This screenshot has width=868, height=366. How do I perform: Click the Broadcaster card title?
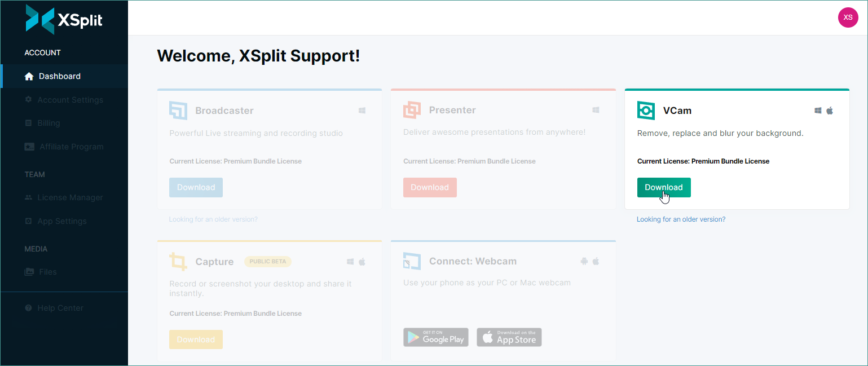tap(224, 111)
